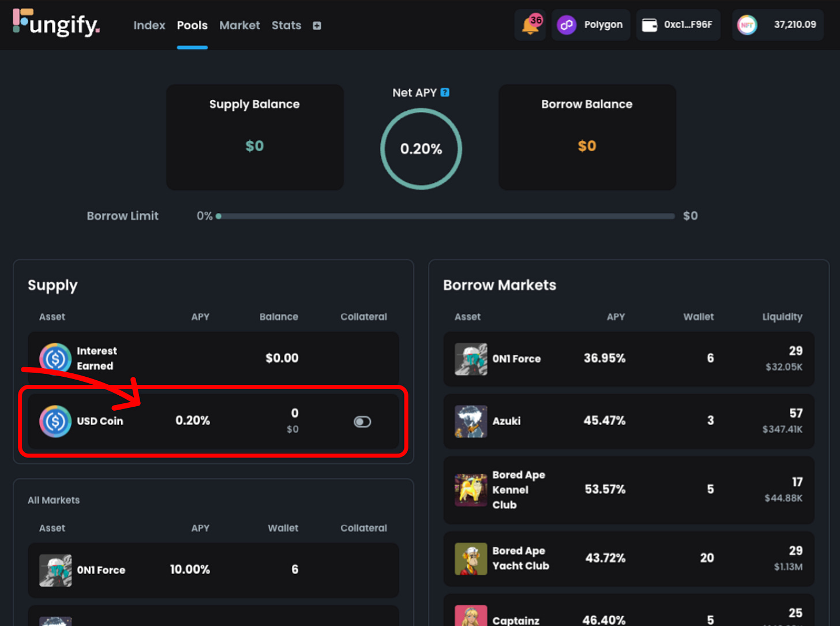The width and height of the screenshot is (840, 626).
Task: Click the 36.95% APY for 0N1 Force
Action: pyautogui.click(x=605, y=358)
